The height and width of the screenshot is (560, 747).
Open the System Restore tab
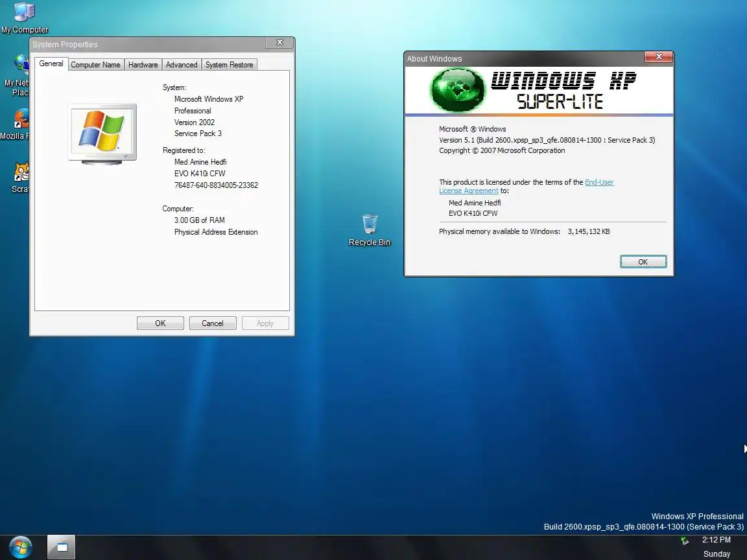coord(229,65)
